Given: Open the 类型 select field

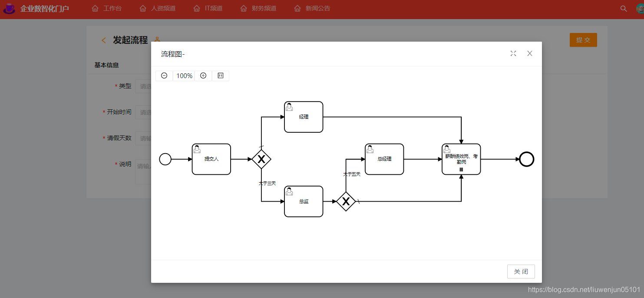Looking at the screenshot, I should point(143,86).
